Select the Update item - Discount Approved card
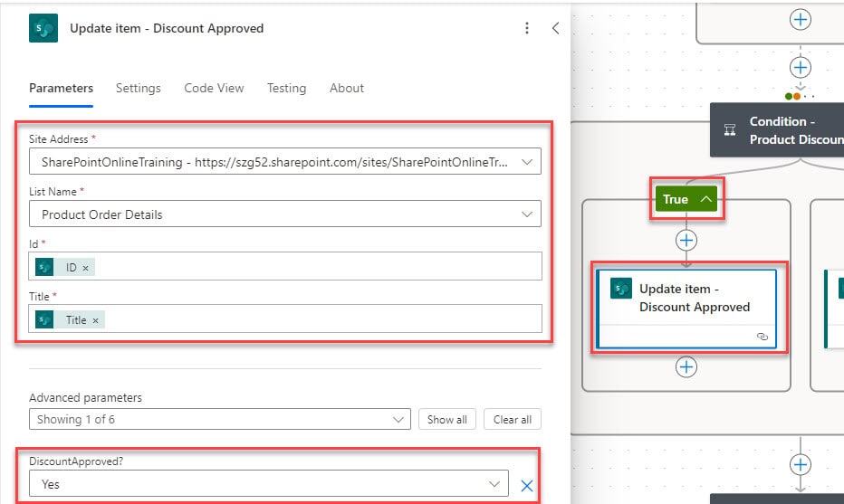Viewport: 844px width, 504px height. tap(686, 309)
